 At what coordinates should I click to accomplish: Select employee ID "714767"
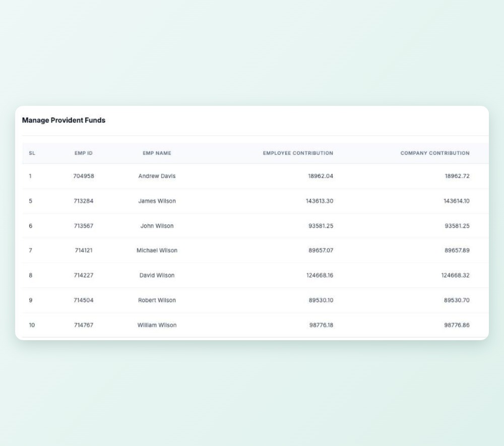tap(84, 325)
